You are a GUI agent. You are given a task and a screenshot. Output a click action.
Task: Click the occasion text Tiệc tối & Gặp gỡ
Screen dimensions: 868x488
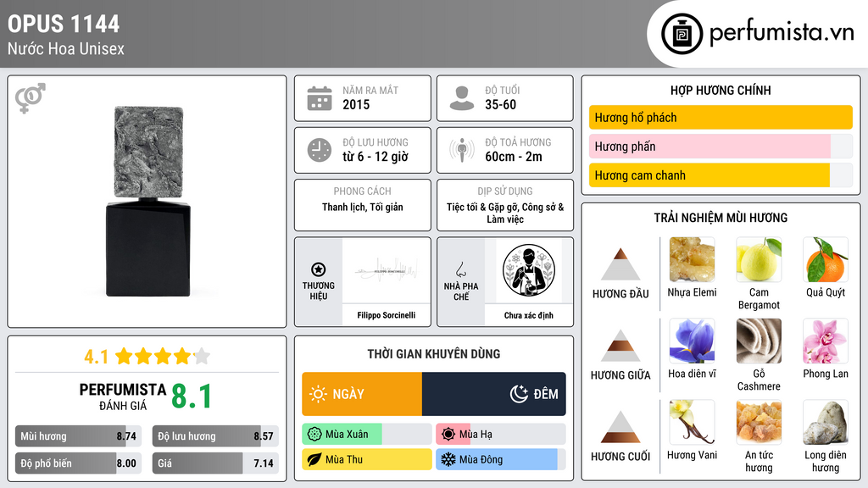pyautogui.click(x=482, y=207)
